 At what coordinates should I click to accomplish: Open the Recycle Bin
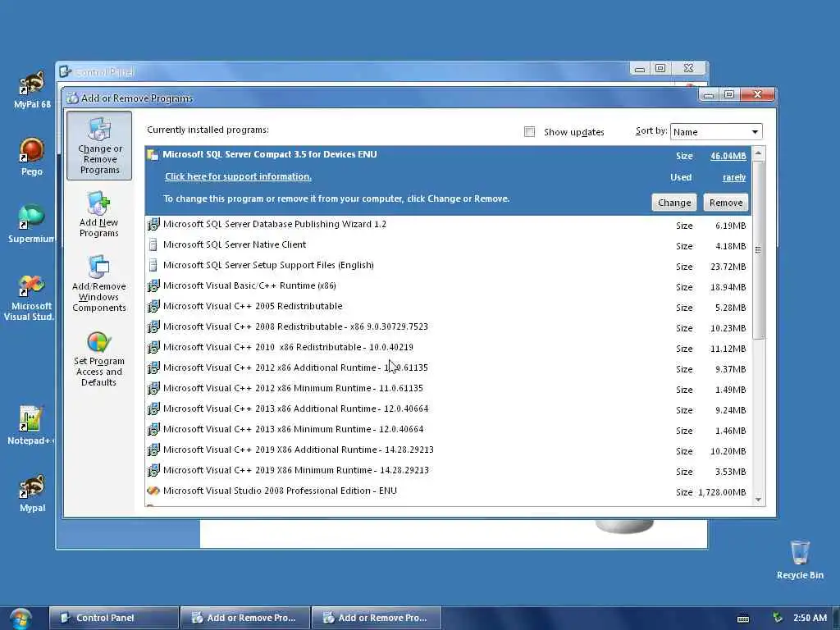click(800, 559)
